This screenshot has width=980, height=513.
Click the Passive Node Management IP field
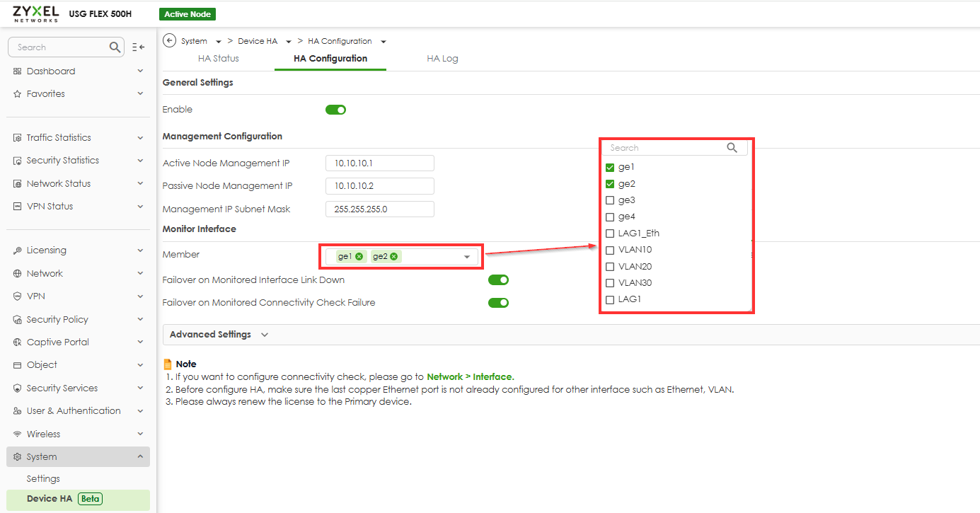pyautogui.click(x=379, y=185)
